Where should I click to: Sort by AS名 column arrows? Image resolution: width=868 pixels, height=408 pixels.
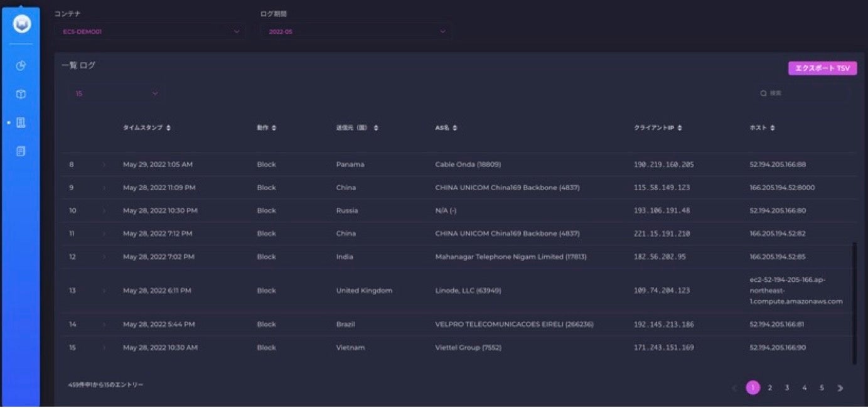pyautogui.click(x=455, y=128)
